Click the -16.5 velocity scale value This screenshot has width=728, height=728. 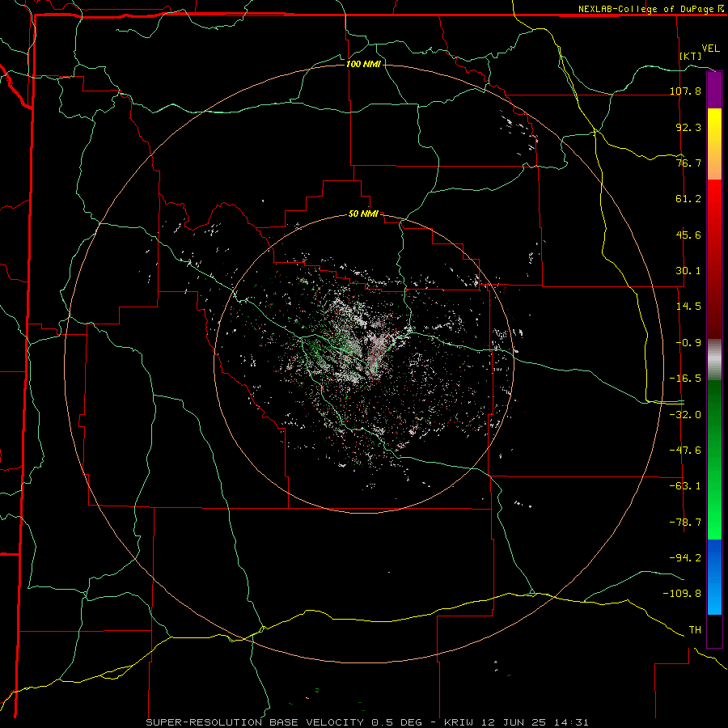(686, 379)
